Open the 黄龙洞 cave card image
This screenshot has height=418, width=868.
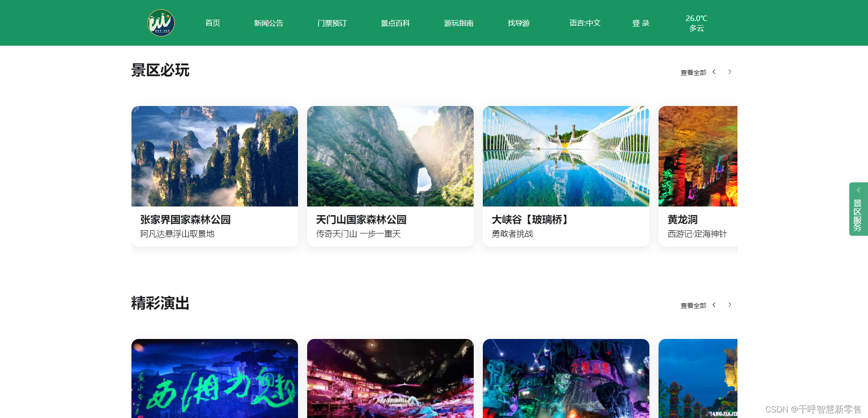point(698,156)
